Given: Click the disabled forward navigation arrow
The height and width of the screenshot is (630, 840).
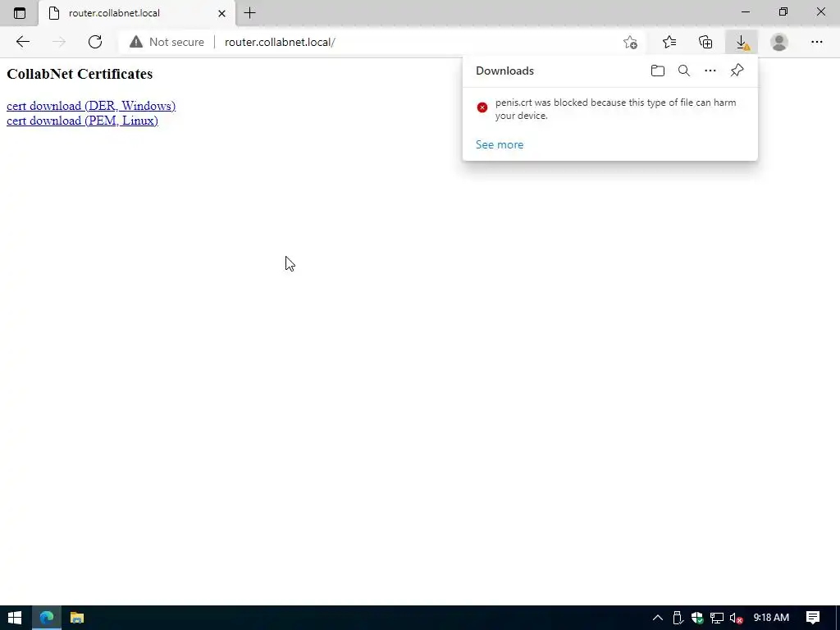Looking at the screenshot, I should 59,42.
